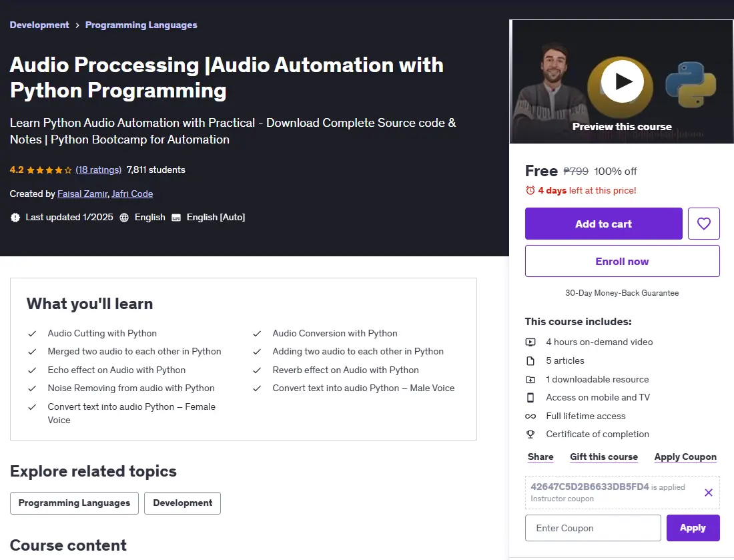Viewport: 734px width, 560px height.
Task: Click the checkmark beside Echo effect on Audio
Action: point(32,370)
